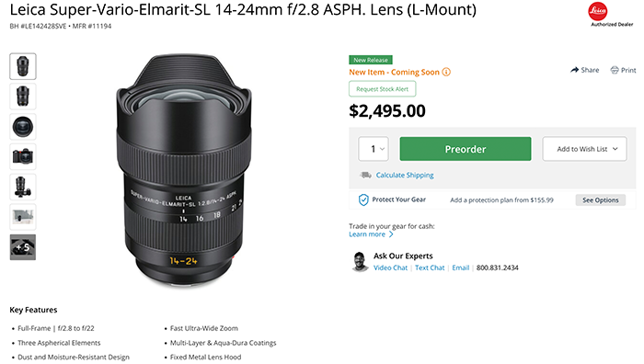This screenshot has height=364, width=644.
Task: Open the Coming Soon info icon
Action: [446, 73]
